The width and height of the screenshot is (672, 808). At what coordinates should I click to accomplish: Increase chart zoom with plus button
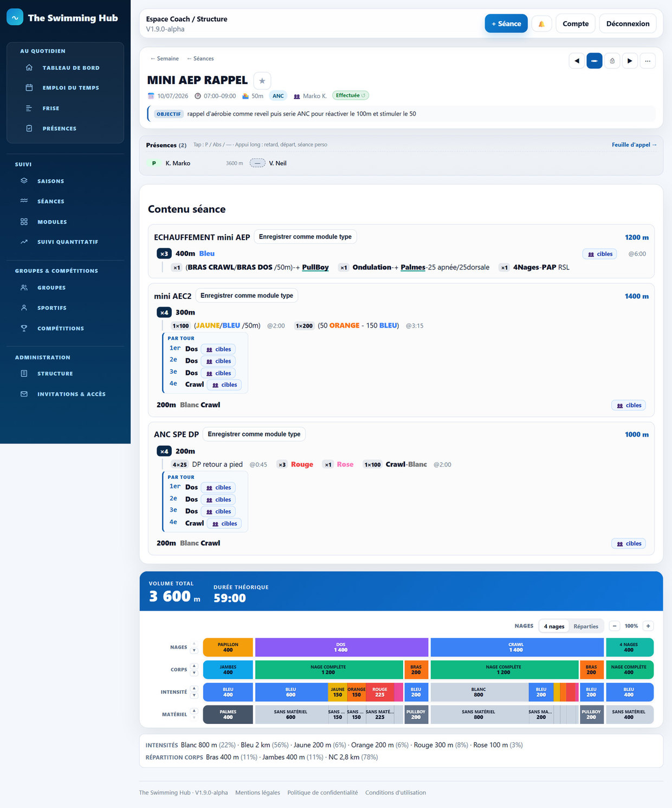click(x=648, y=626)
